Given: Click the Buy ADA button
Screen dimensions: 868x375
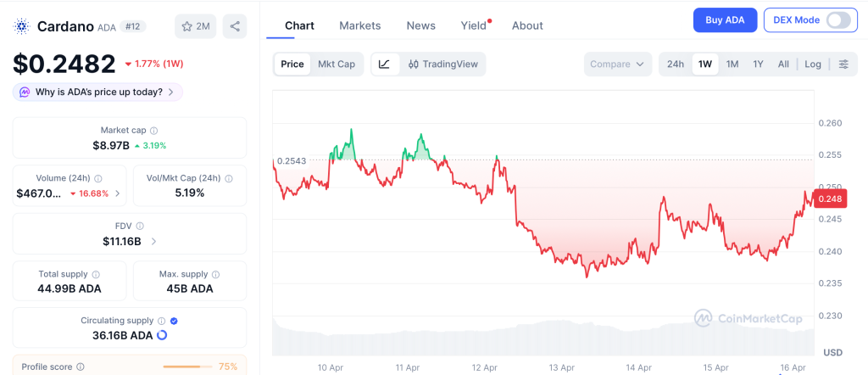Looking at the screenshot, I should pos(725,20).
